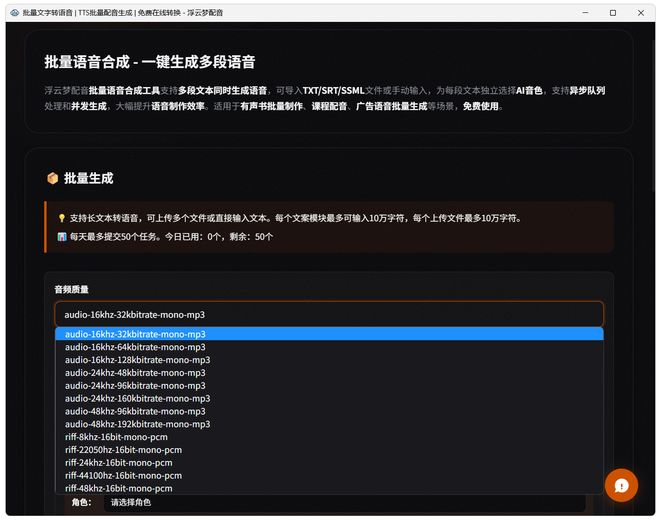Click the lightbulb tip icon
660x520 pixels.
point(61,218)
